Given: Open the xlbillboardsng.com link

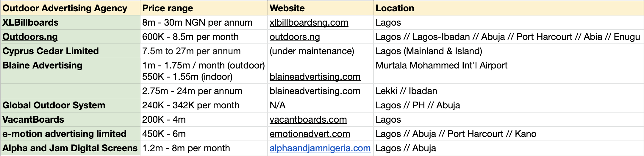Looking at the screenshot, I should [x=309, y=23].
